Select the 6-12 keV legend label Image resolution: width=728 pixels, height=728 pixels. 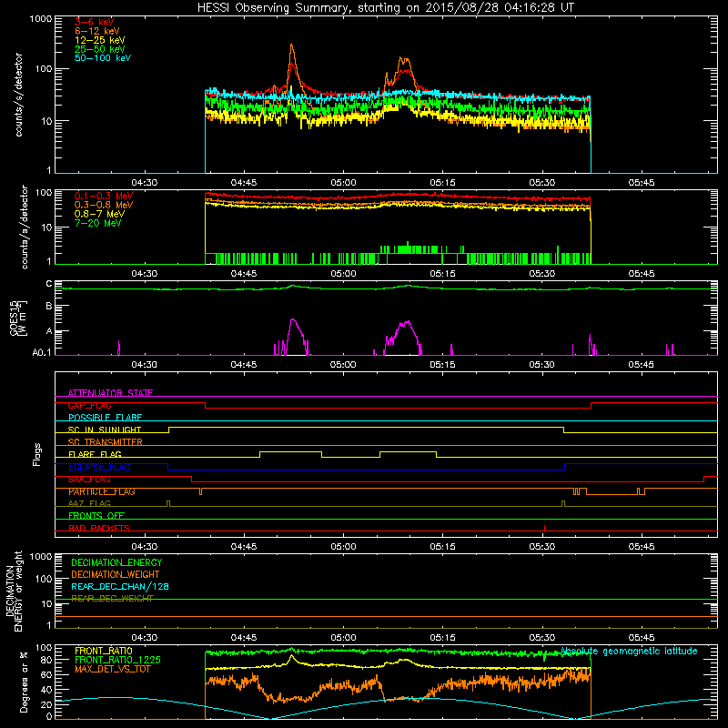tap(97, 31)
